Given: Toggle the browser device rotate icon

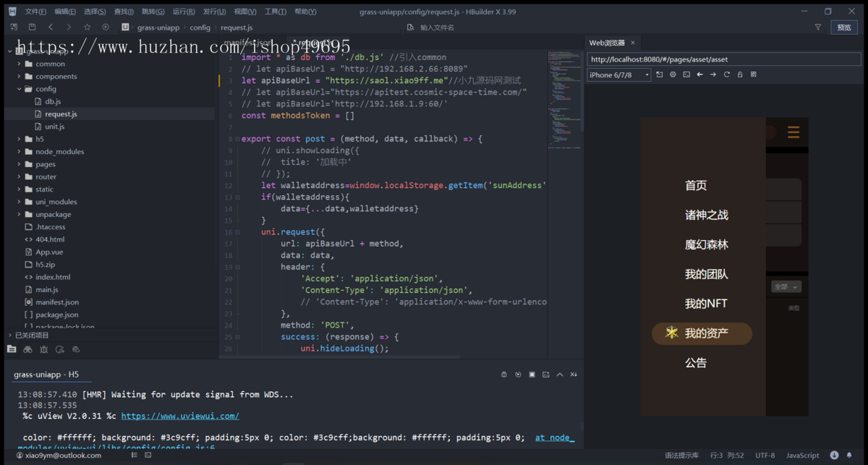Looking at the screenshot, I should 659,74.
